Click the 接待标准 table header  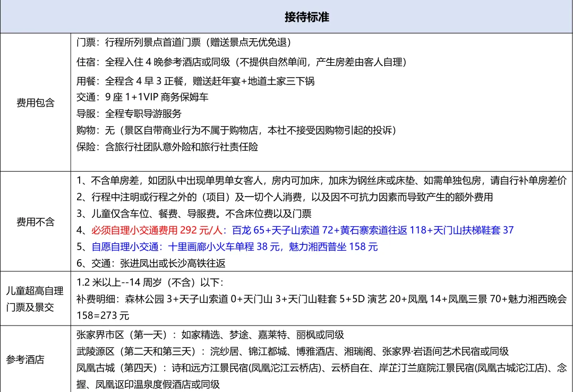tap(307, 17)
